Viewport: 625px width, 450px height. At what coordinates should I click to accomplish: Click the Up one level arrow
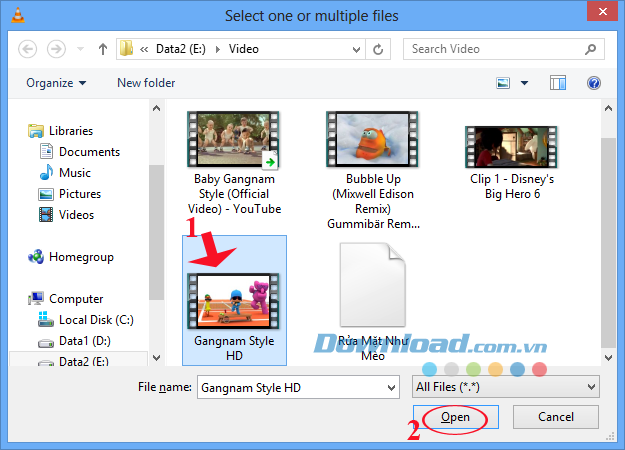click(102, 49)
